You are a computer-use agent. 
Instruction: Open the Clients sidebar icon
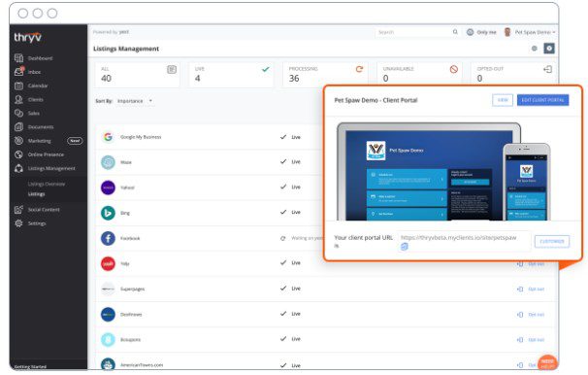18,99
